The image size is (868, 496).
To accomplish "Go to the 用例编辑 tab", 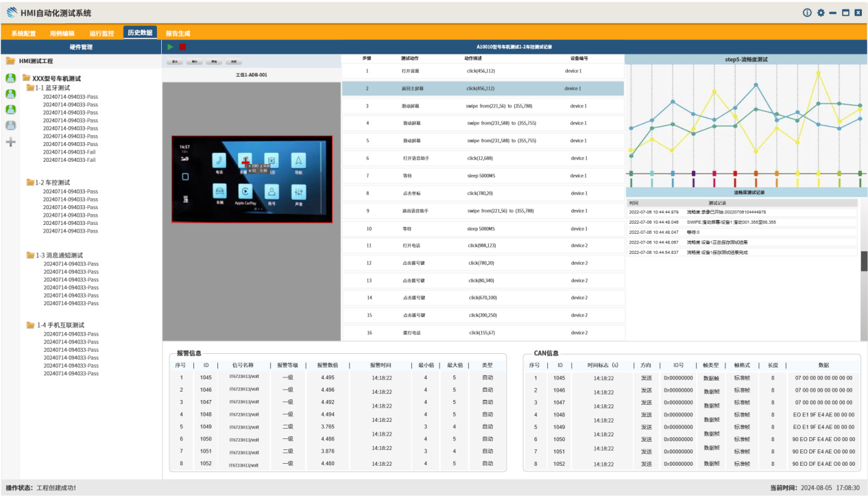I will point(62,33).
